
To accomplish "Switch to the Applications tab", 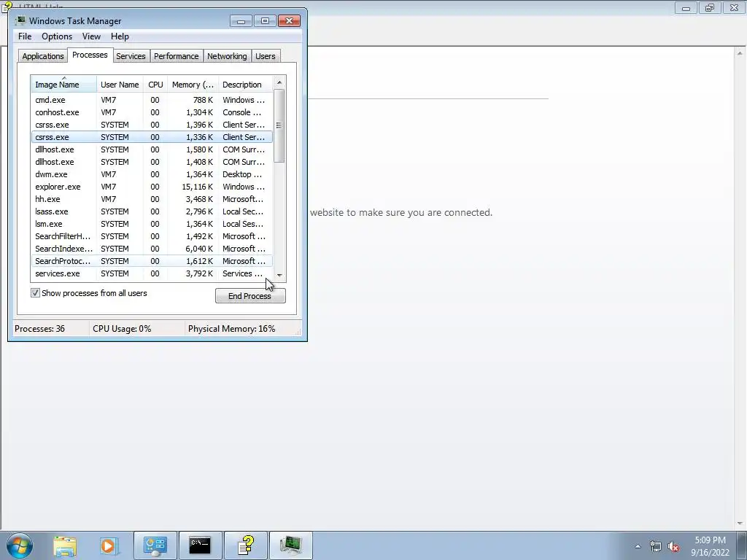I will click(43, 56).
